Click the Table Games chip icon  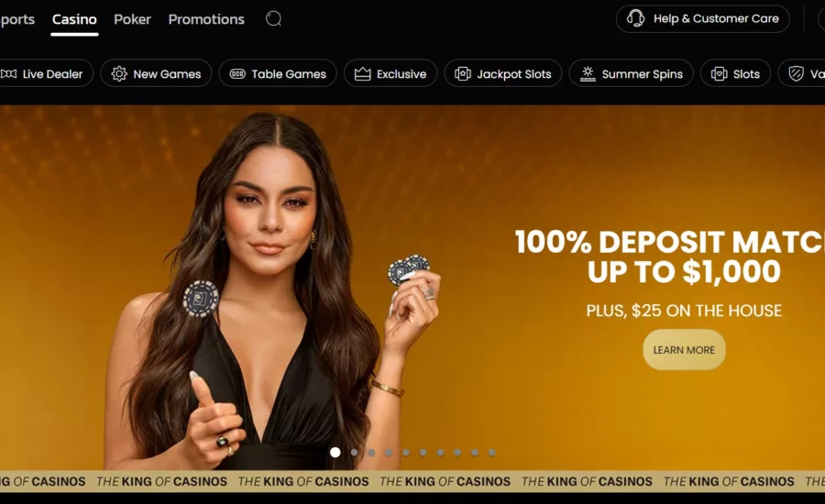coord(237,73)
